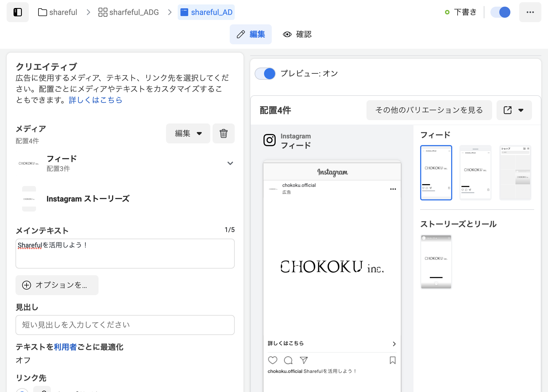The height and width of the screenshot is (392, 548).
Task: Open the 詳しくはこちら help link in クリエイティブ
Action: click(95, 100)
